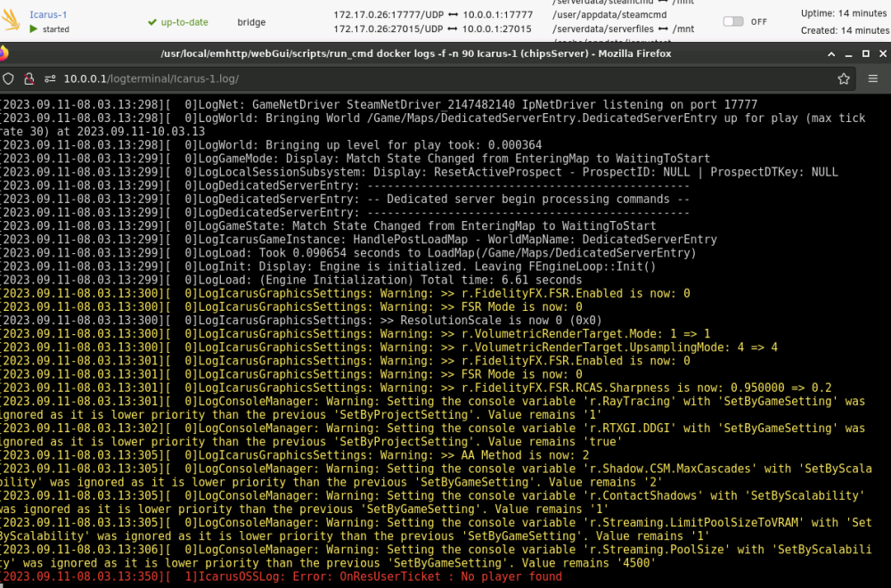Viewport: 891px width, 588px height.
Task: Close the Firefox log window
Action: click(x=882, y=53)
